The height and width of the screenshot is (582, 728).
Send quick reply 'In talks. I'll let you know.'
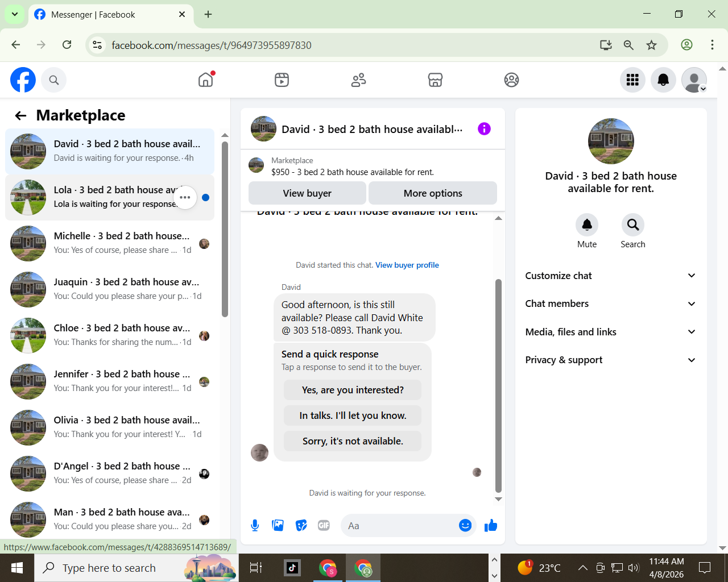(x=353, y=415)
